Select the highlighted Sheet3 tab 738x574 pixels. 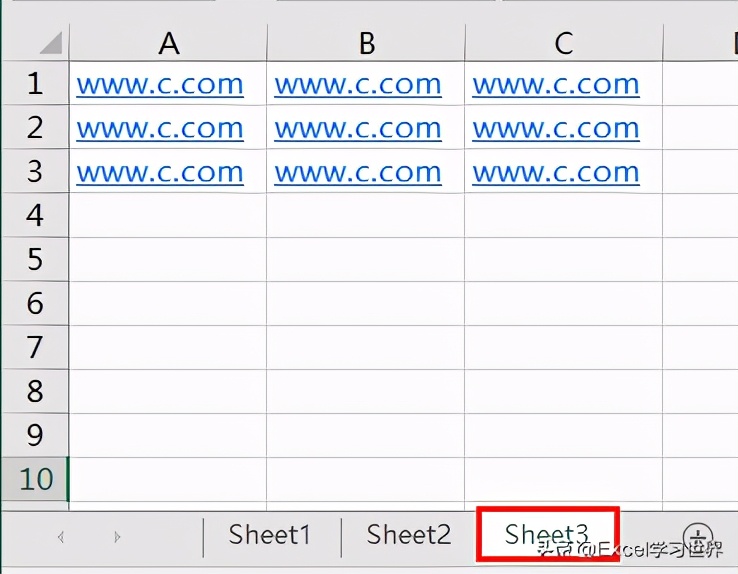pyautogui.click(x=547, y=535)
